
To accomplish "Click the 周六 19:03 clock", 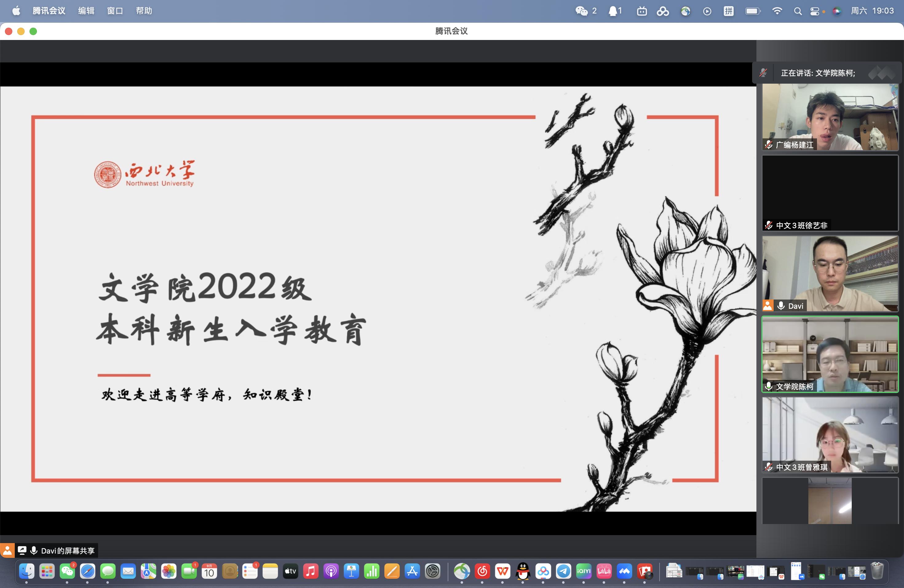I will [x=872, y=11].
